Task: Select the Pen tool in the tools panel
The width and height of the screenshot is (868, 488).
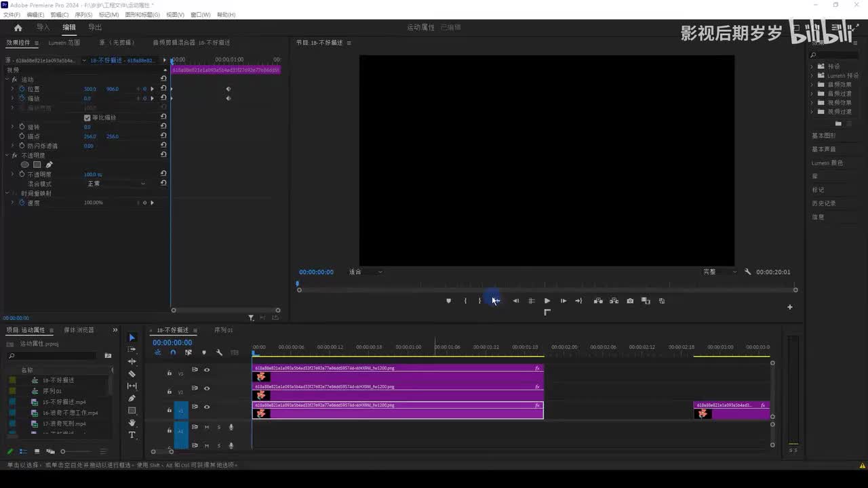Action: pos(132,398)
